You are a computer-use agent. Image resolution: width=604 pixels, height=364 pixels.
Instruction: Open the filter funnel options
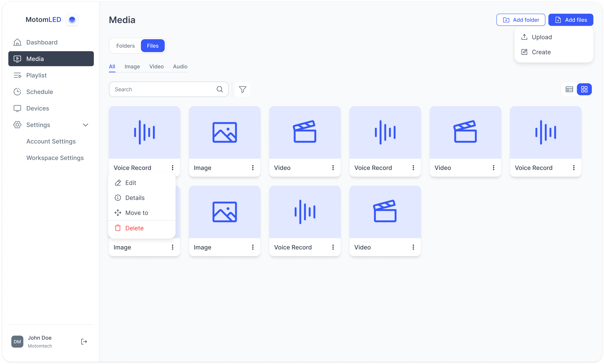coord(243,89)
